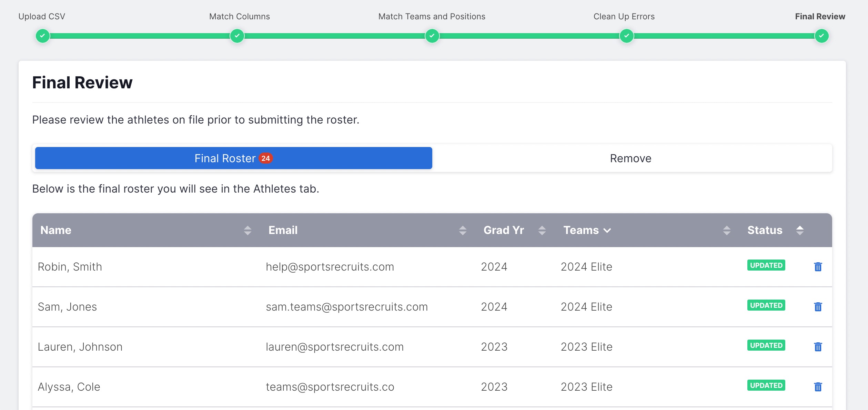
Task: Remove Lauren, Johnson using trash icon
Action: (x=818, y=347)
